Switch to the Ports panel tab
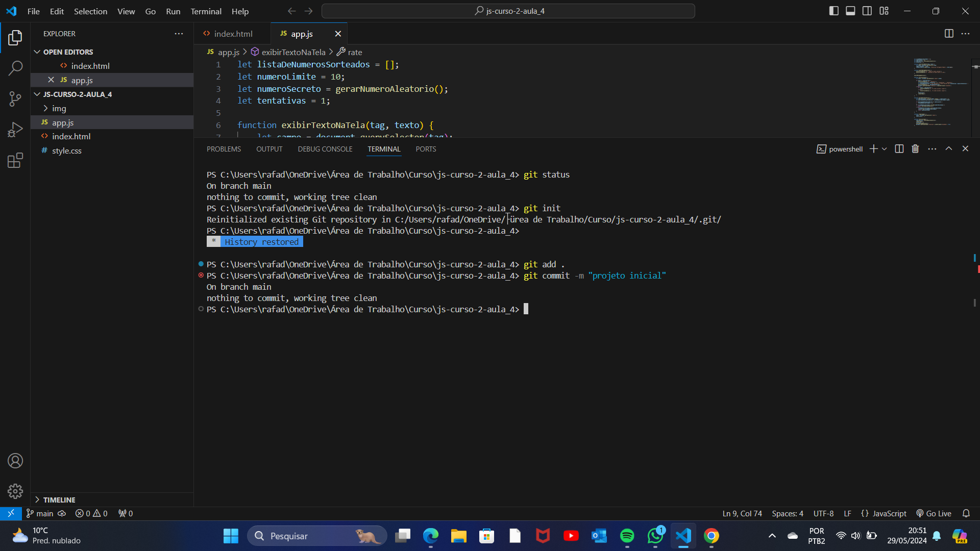Screen dimensions: 980x551 426,149
